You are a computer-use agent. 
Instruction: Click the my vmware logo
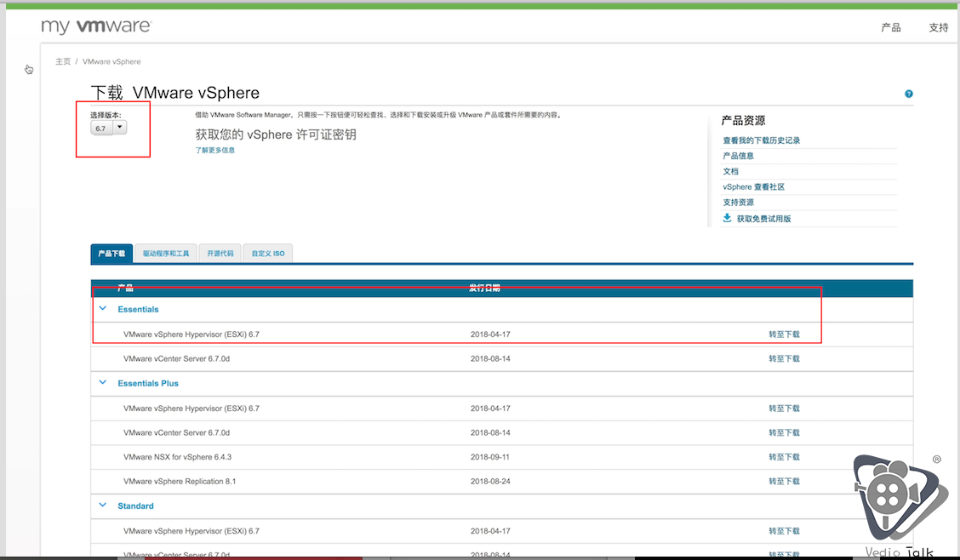coord(96,26)
